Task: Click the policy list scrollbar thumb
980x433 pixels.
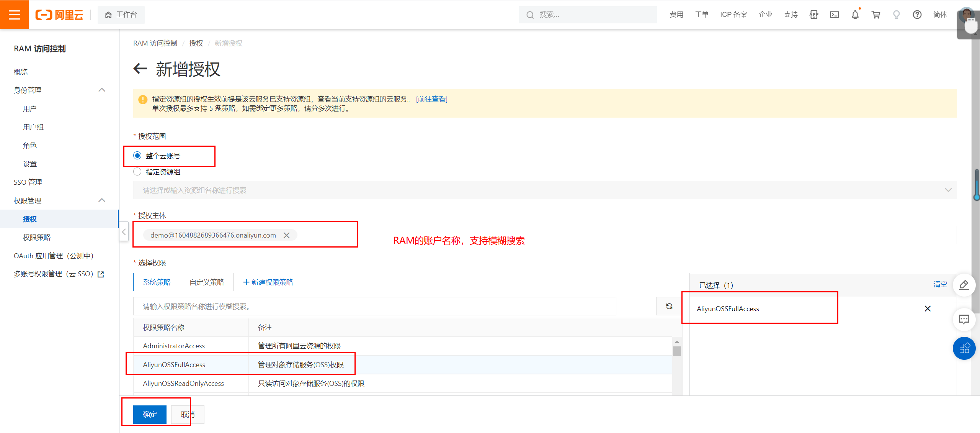Action: 677,351
